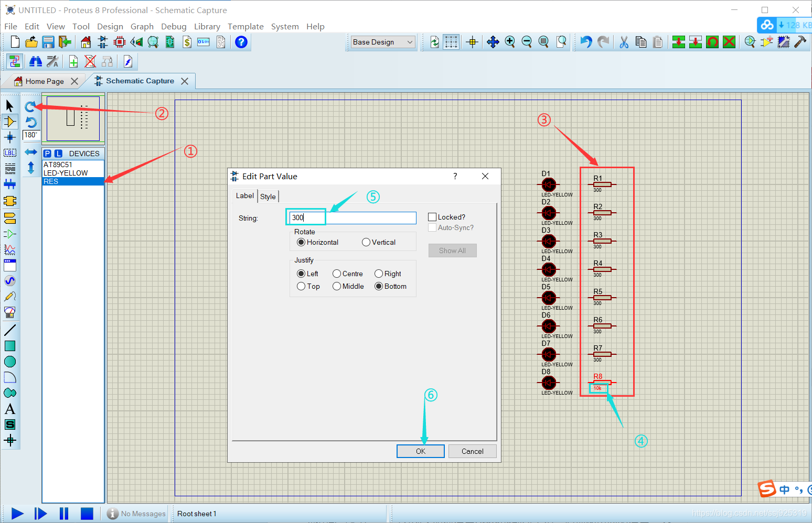This screenshot has height=523, width=812.
Task: Select the Graph mode tool
Action: (x=9, y=249)
